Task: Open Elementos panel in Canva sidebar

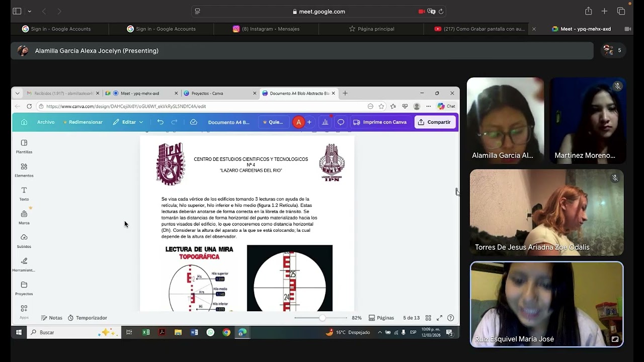Action: pyautogui.click(x=24, y=170)
